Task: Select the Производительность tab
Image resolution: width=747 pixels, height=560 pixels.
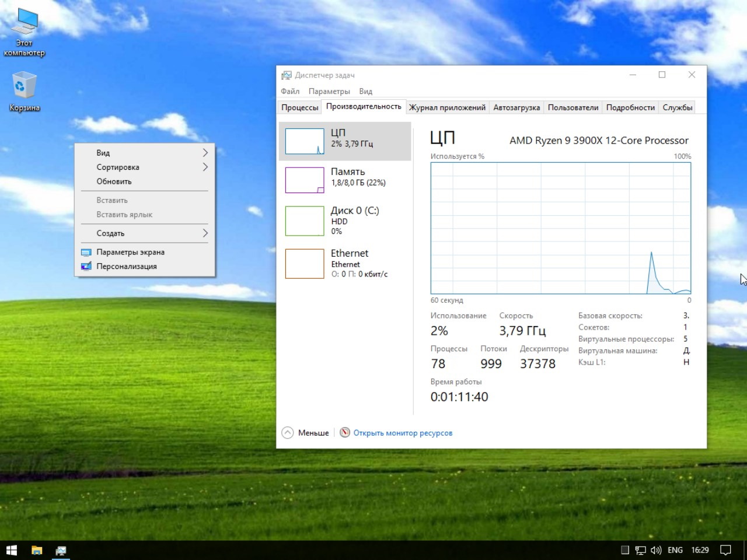Action: pyautogui.click(x=364, y=106)
